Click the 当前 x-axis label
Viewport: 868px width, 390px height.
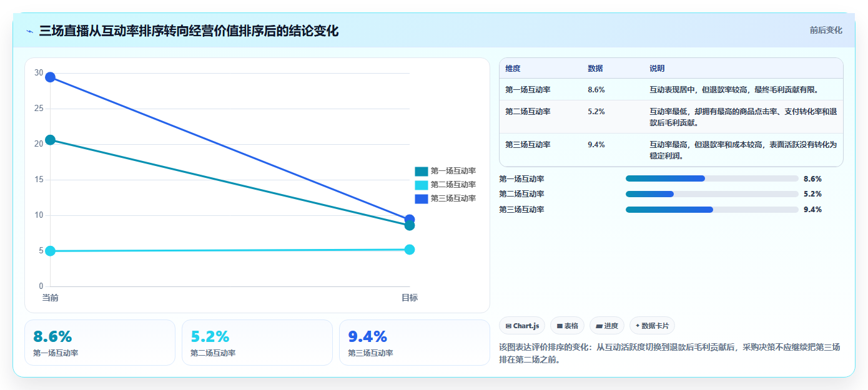tap(50, 298)
